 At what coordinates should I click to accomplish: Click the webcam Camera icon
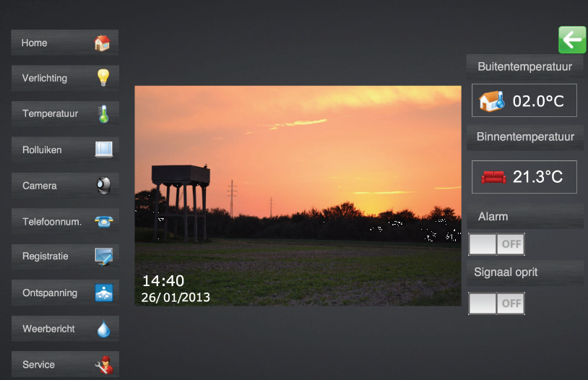[103, 186]
